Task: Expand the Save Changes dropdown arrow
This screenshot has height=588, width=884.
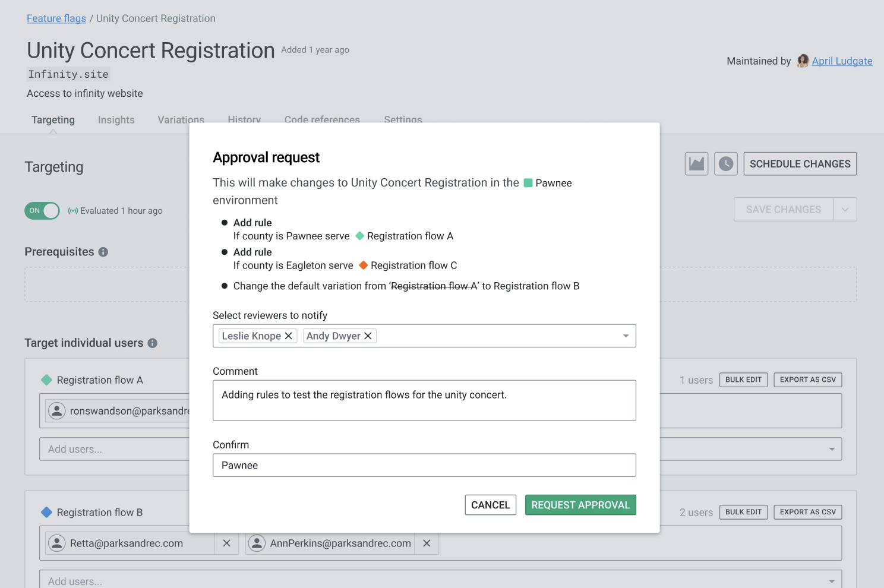Action: click(845, 209)
